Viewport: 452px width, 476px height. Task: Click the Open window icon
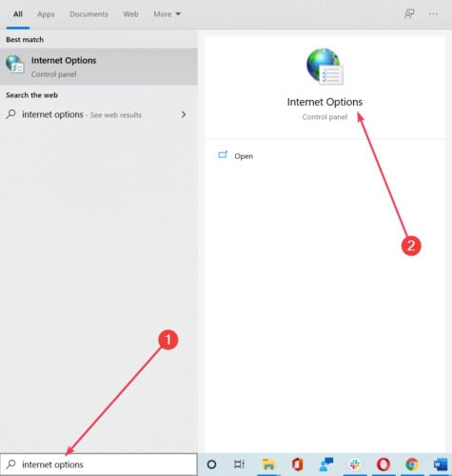223,154
